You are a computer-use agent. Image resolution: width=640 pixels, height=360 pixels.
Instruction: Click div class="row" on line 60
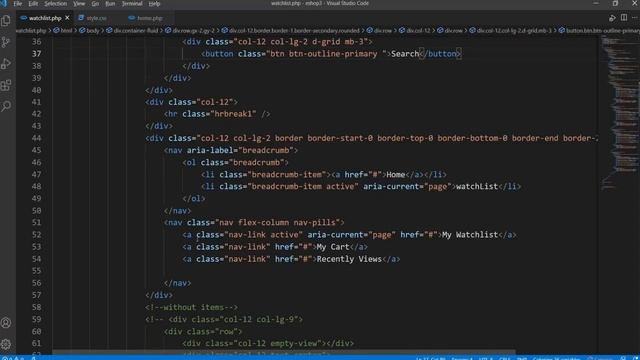coord(203,331)
